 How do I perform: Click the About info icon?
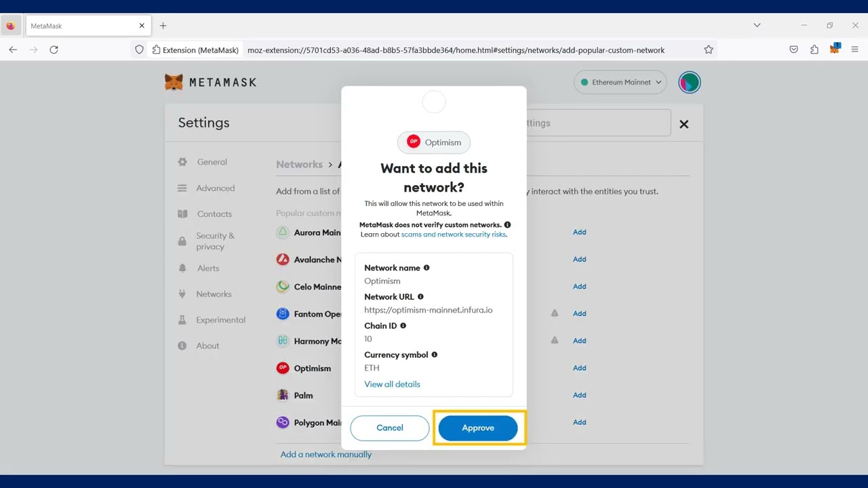(182, 346)
